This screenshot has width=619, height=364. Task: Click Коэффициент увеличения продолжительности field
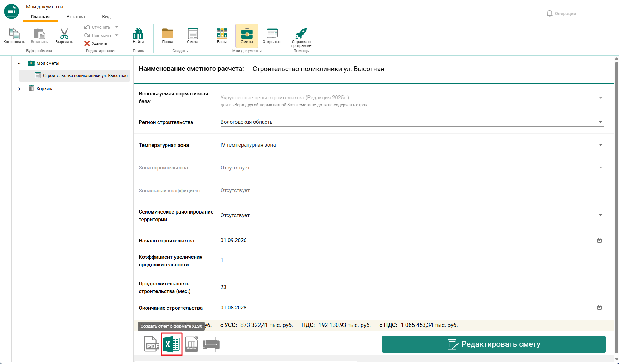[412, 260]
